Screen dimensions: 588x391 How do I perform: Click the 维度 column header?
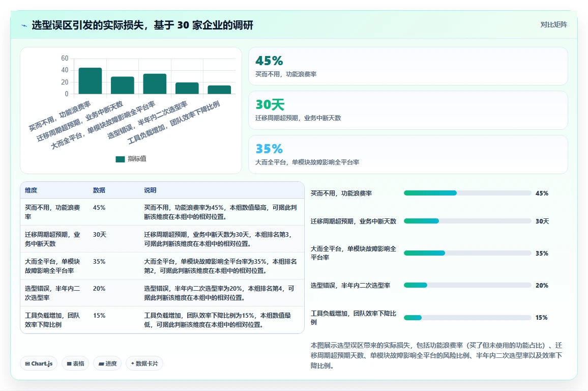point(31,190)
